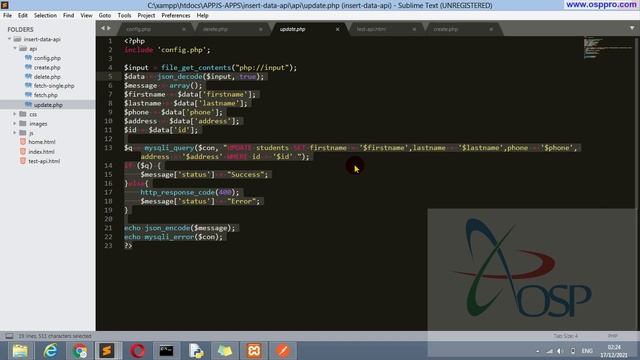Viewport: 640px width, 360px height.
Task: Click the network signal tray icon
Action: click(x=549, y=351)
